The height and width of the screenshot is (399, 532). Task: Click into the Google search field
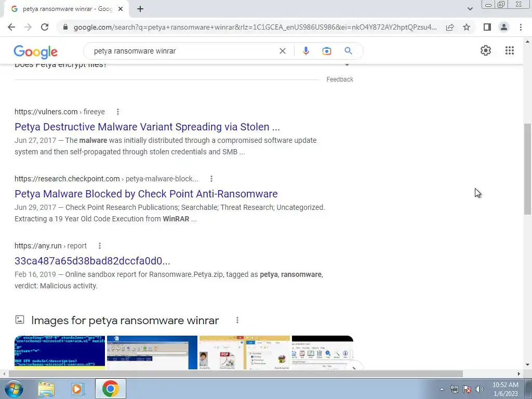click(183, 51)
